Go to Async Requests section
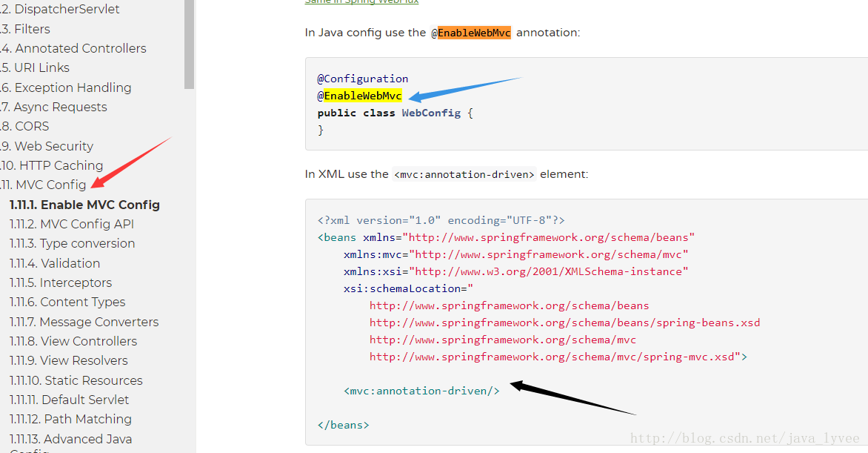 click(x=54, y=107)
